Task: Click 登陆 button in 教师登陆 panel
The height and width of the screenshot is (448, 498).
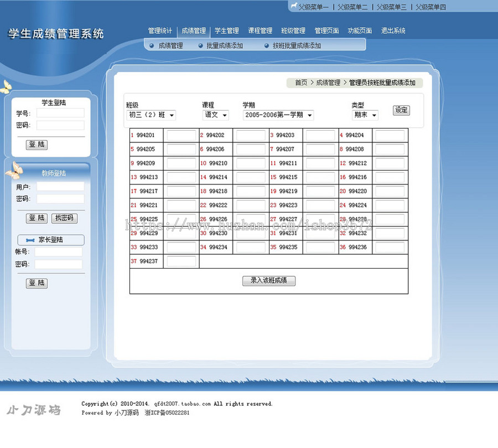Action: pos(37,218)
